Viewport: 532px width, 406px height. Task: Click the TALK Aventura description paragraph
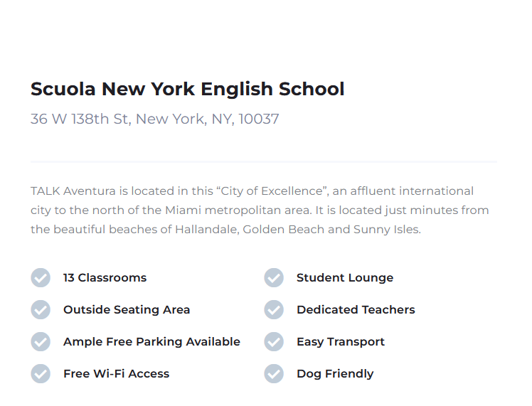click(x=260, y=210)
